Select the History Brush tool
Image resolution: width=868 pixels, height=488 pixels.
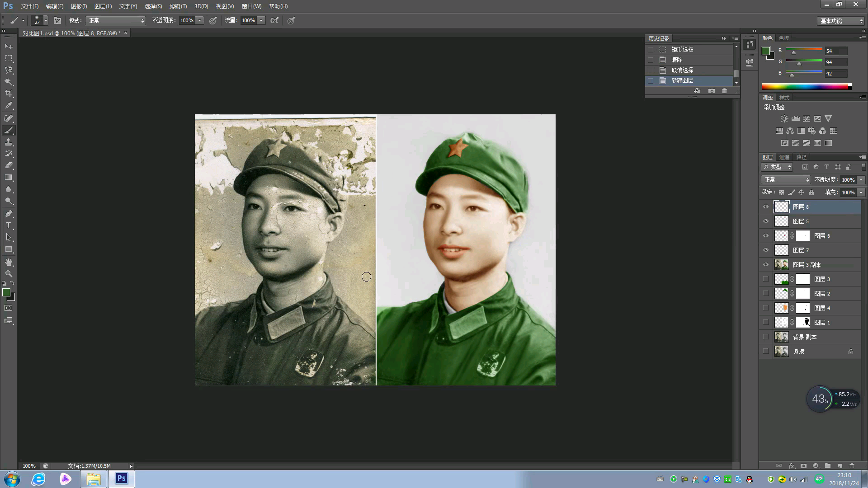tap(9, 154)
